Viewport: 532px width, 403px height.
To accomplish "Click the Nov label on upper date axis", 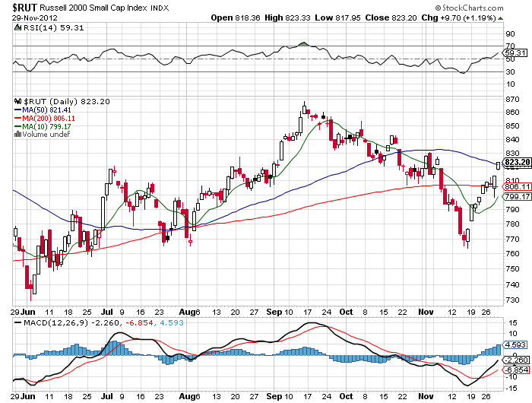I will tap(426, 312).
